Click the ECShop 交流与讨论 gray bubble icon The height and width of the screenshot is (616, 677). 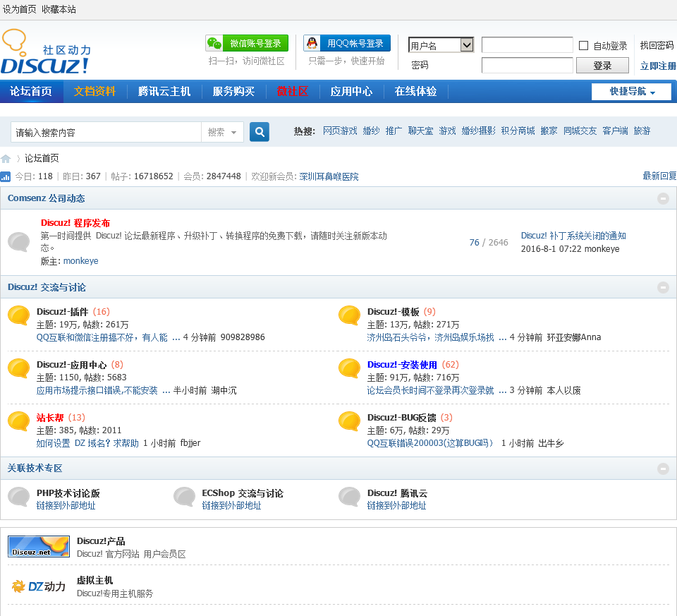pyautogui.click(x=184, y=497)
